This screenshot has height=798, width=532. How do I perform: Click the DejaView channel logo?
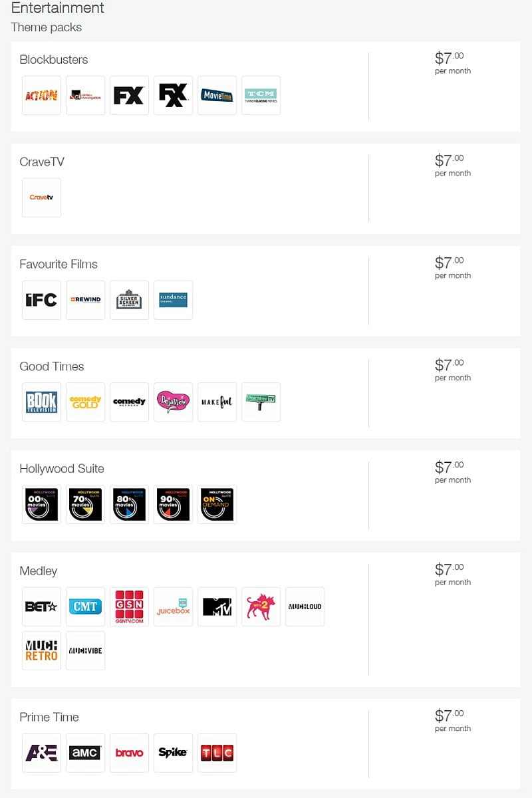tap(173, 402)
